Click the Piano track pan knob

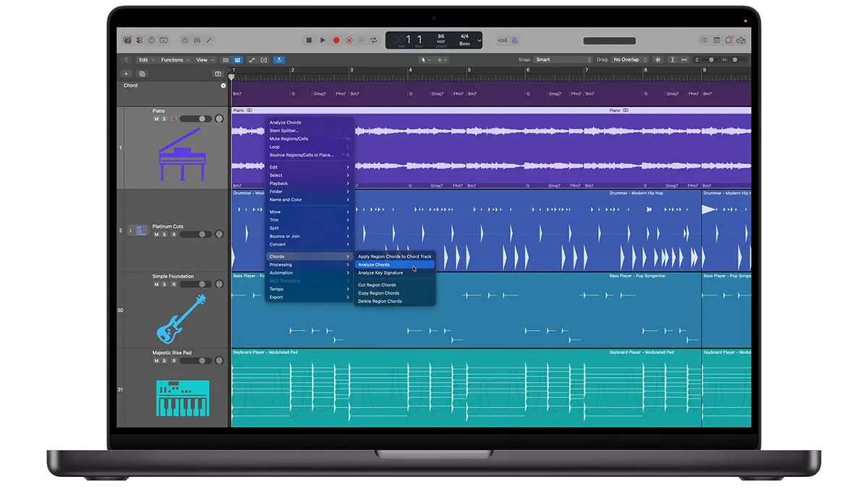[x=219, y=119]
